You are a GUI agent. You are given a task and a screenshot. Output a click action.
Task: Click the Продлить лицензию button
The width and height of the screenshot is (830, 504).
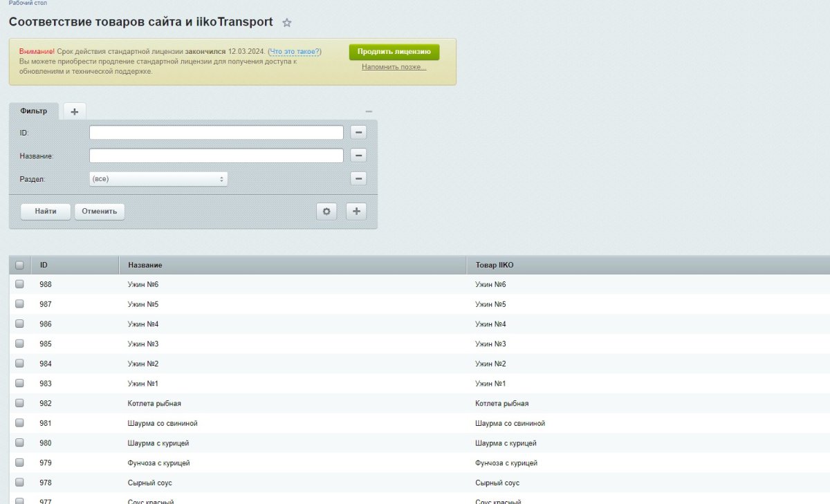[x=394, y=52]
